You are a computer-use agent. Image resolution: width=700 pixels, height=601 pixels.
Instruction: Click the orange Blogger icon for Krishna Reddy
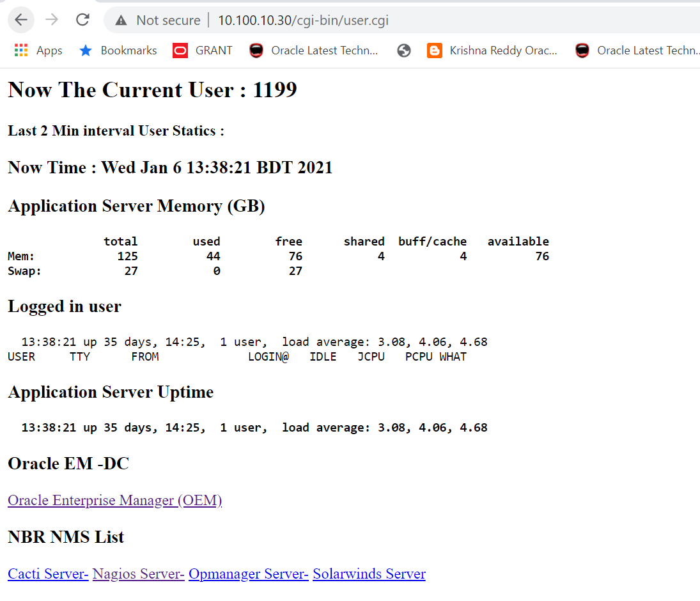(435, 51)
